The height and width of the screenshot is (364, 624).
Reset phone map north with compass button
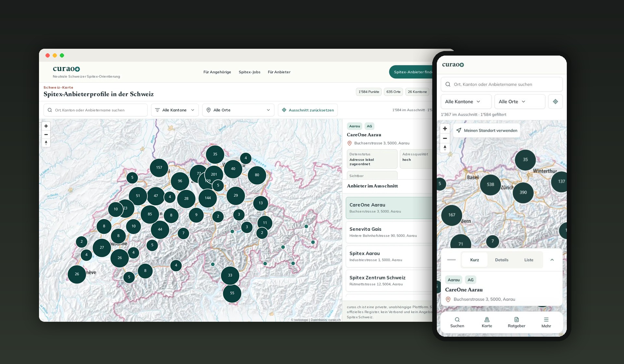(445, 148)
